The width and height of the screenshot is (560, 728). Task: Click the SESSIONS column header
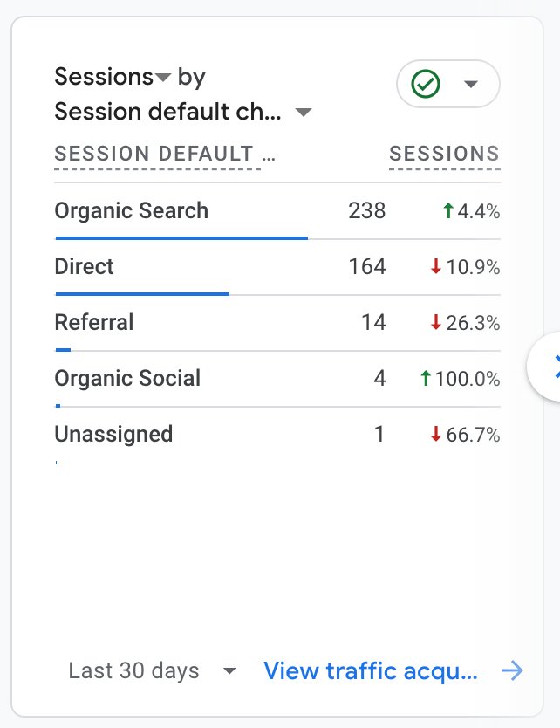coord(444,155)
